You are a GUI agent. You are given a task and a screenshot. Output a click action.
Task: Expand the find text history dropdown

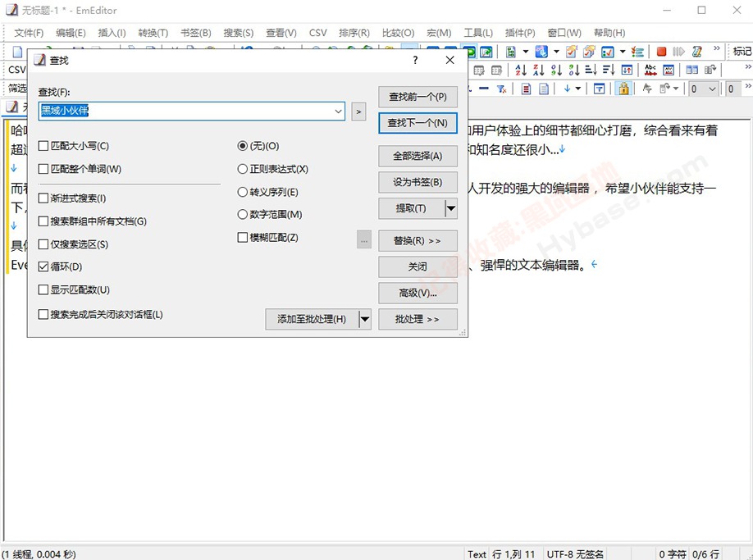(338, 112)
